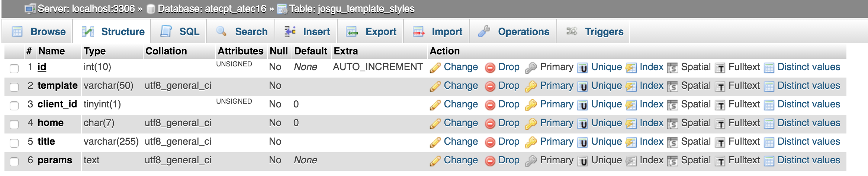Click the Distinct values icon for home row
This screenshot has height=176, width=868.
(769, 124)
